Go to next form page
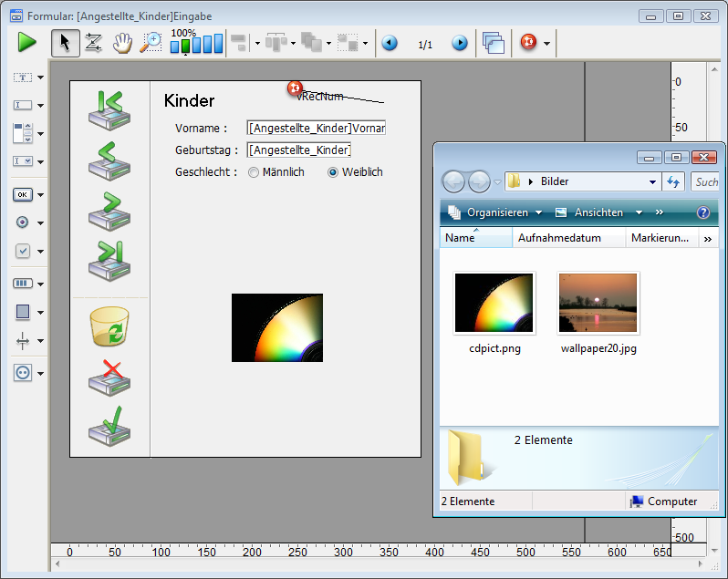The height and width of the screenshot is (579, 728). pyautogui.click(x=460, y=43)
